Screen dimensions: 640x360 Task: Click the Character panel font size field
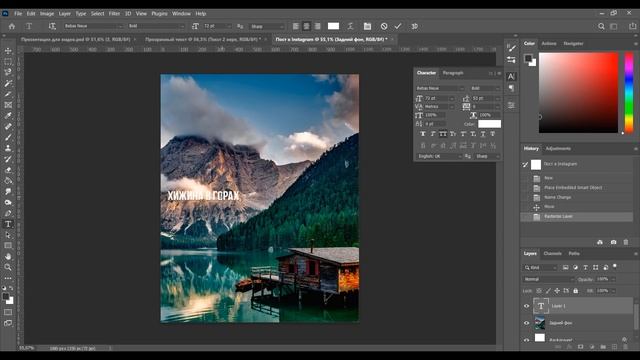pos(436,98)
